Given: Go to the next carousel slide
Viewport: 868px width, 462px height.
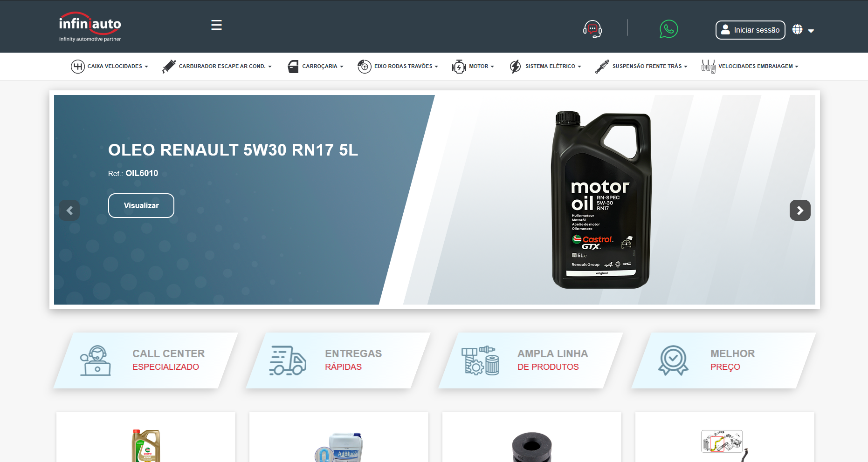Looking at the screenshot, I should tap(800, 211).
